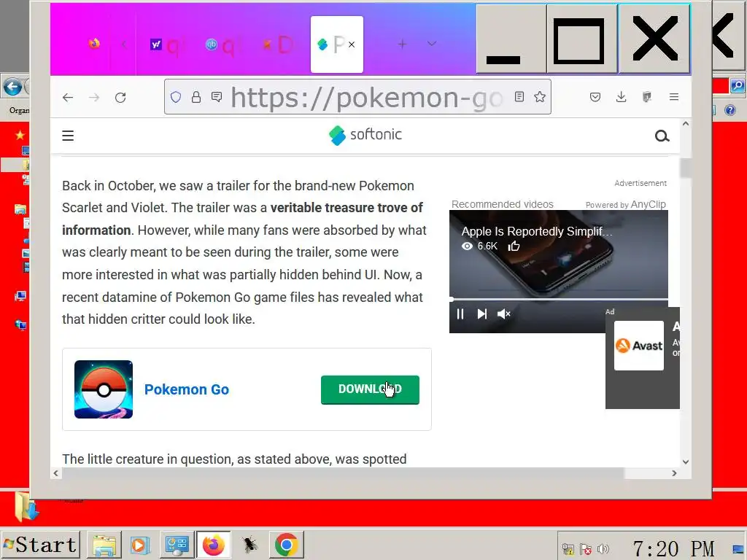
Task: Reload the current page
Action: pos(120,97)
